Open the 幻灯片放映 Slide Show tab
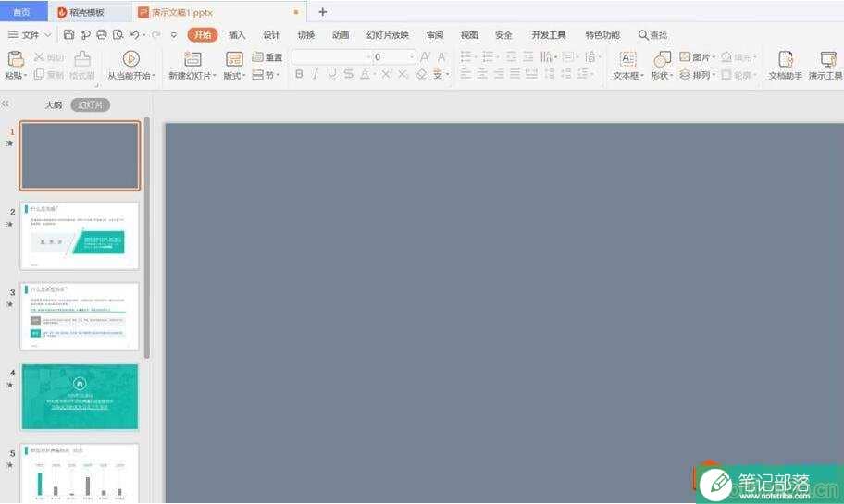Screen dimensions: 844x504 387,35
